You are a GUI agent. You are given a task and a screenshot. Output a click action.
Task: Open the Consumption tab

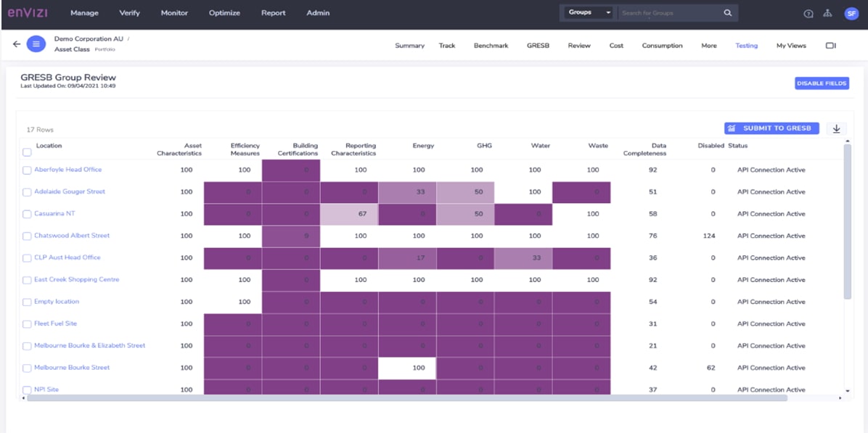tap(662, 46)
